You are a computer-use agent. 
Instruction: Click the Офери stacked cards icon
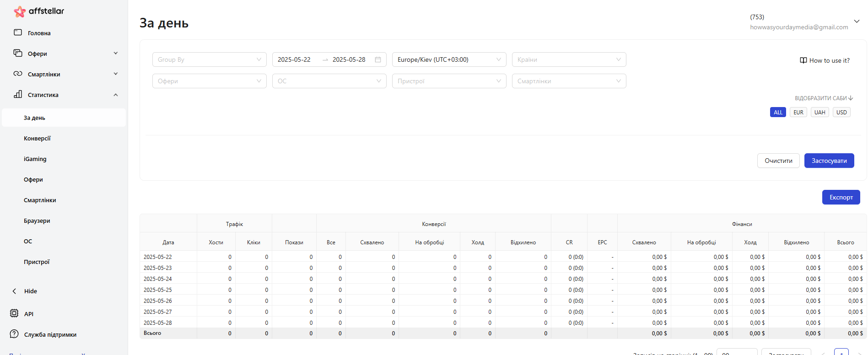pos(18,53)
